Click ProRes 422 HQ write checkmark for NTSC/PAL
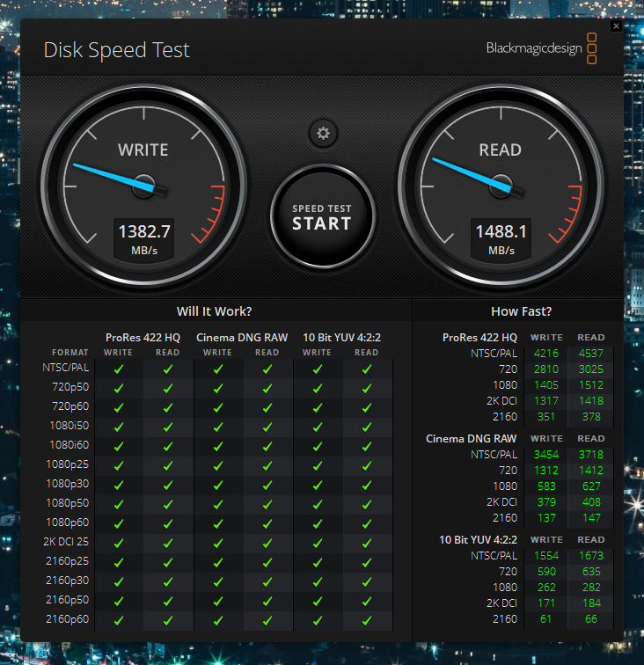Viewport: 644px width, 665px height. 119,369
